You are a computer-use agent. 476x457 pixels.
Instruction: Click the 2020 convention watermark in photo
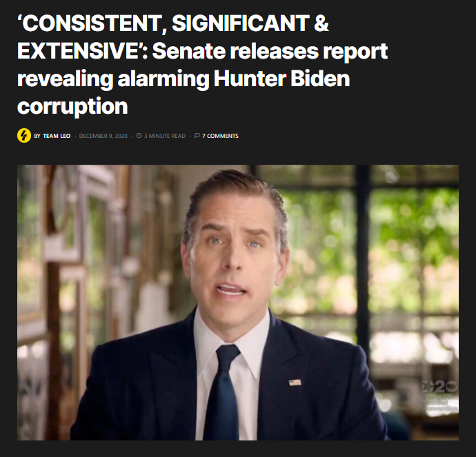point(439,396)
